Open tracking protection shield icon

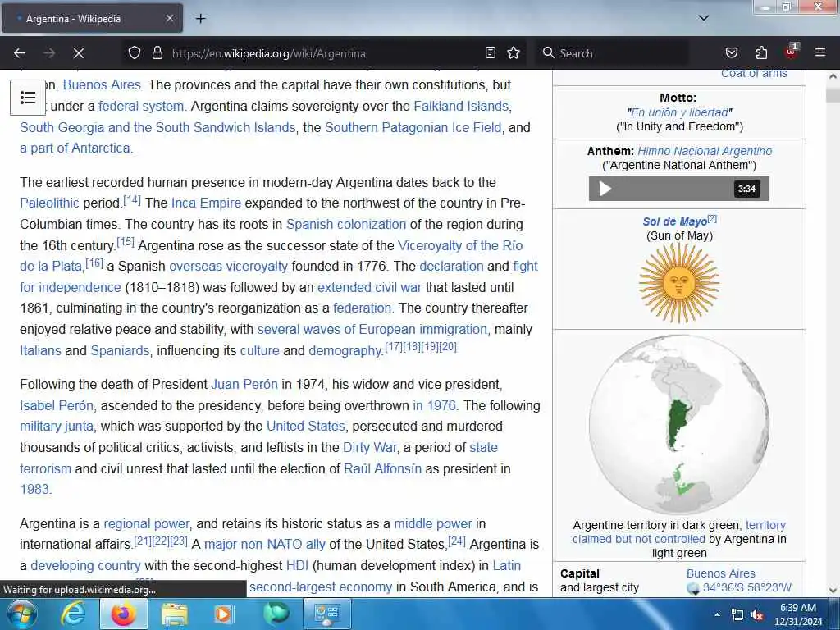pos(135,53)
